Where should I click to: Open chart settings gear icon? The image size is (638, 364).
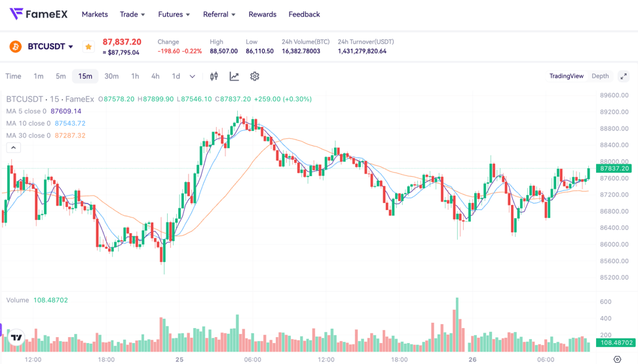tap(255, 77)
